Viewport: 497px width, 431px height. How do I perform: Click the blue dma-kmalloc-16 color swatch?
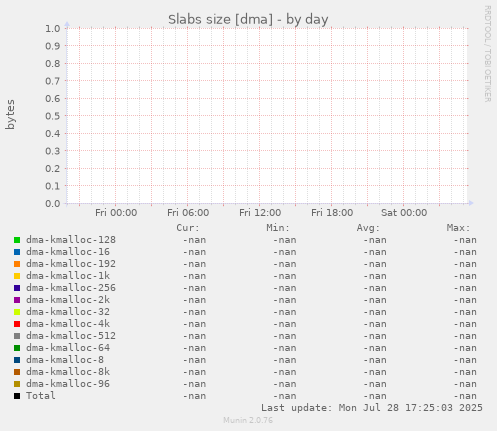pyautogui.click(x=17, y=252)
